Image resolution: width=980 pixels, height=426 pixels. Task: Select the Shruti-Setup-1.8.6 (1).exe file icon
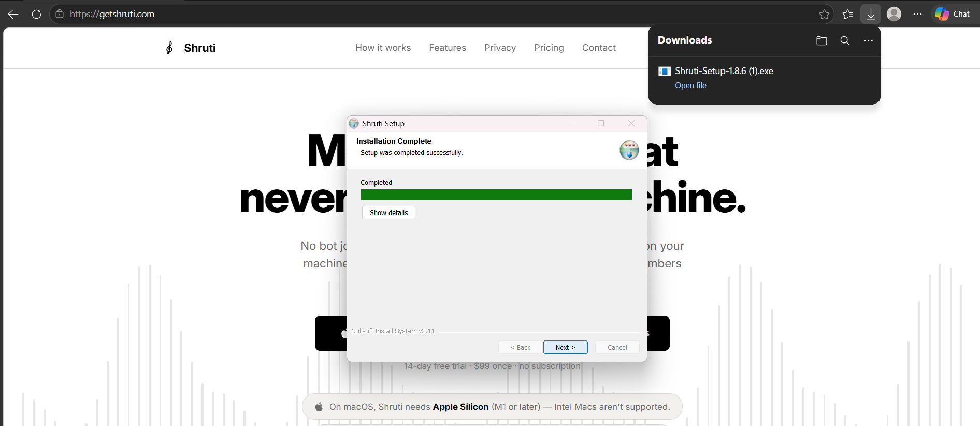[x=665, y=72]
